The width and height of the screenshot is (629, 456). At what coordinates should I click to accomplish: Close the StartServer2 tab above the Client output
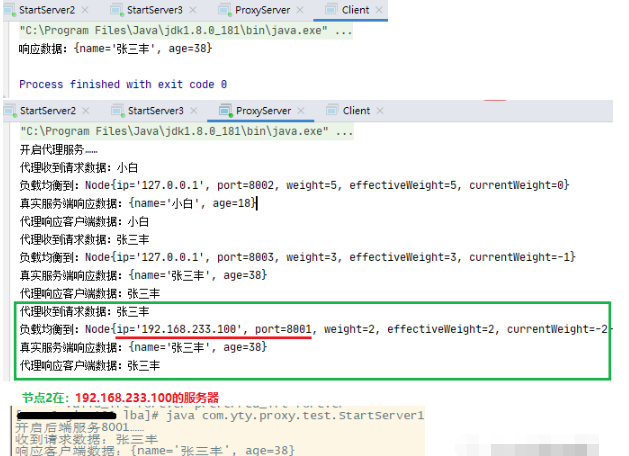click(x=85, y=10)
